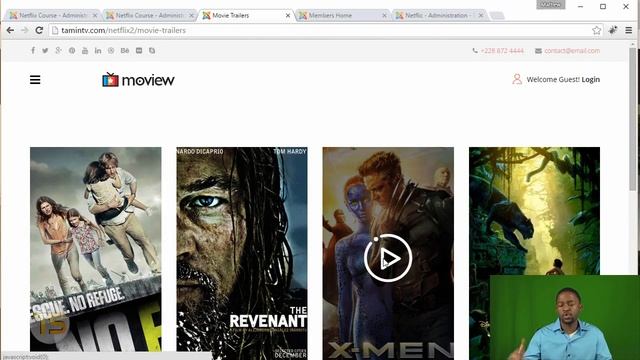
Task: Click the phone icon in header
Action: click(475, 51)
